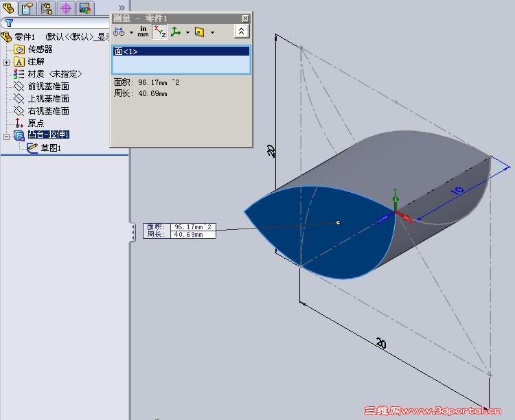Click the filter funnel icon

point(9,23)
